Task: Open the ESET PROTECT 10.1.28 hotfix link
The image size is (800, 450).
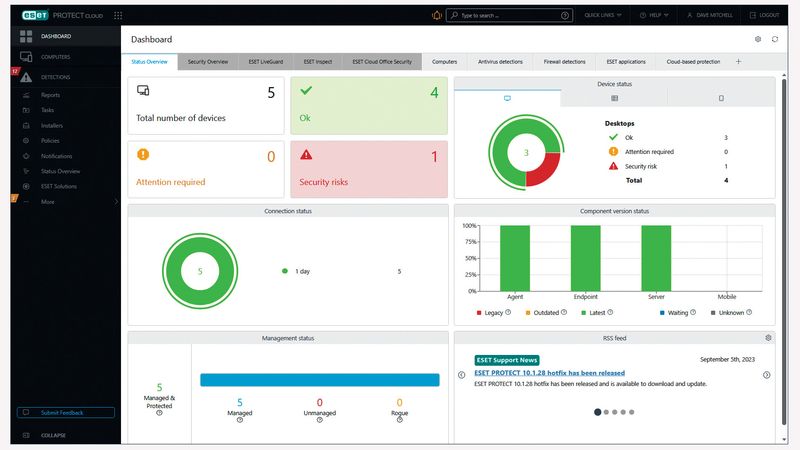Action: pos(549,373)
